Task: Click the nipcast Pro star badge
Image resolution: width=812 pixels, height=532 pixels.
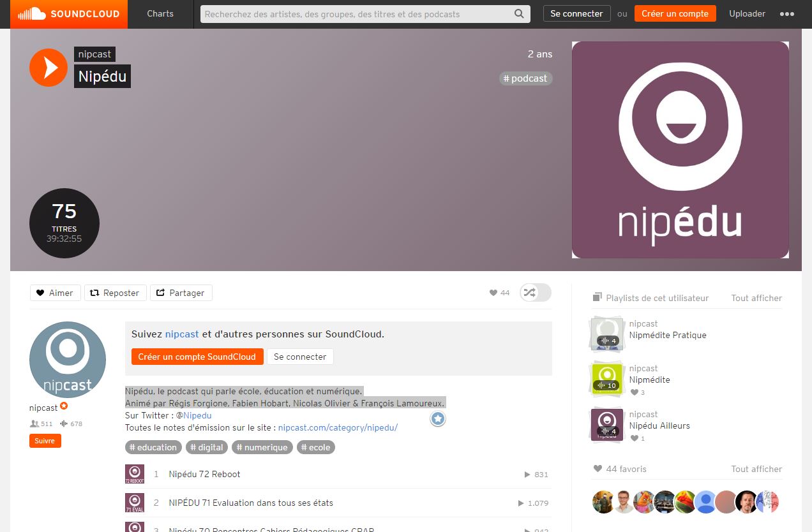Action: coord(64,406)
